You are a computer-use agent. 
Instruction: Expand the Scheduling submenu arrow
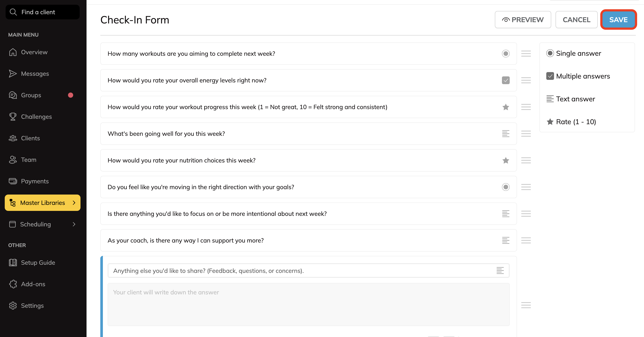click(74, 224)
